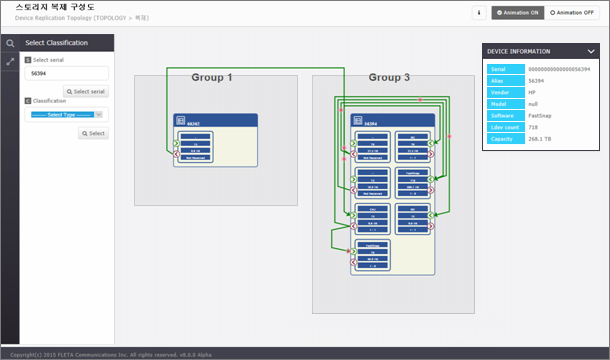Click the Group 3 title

pos(389,77)
